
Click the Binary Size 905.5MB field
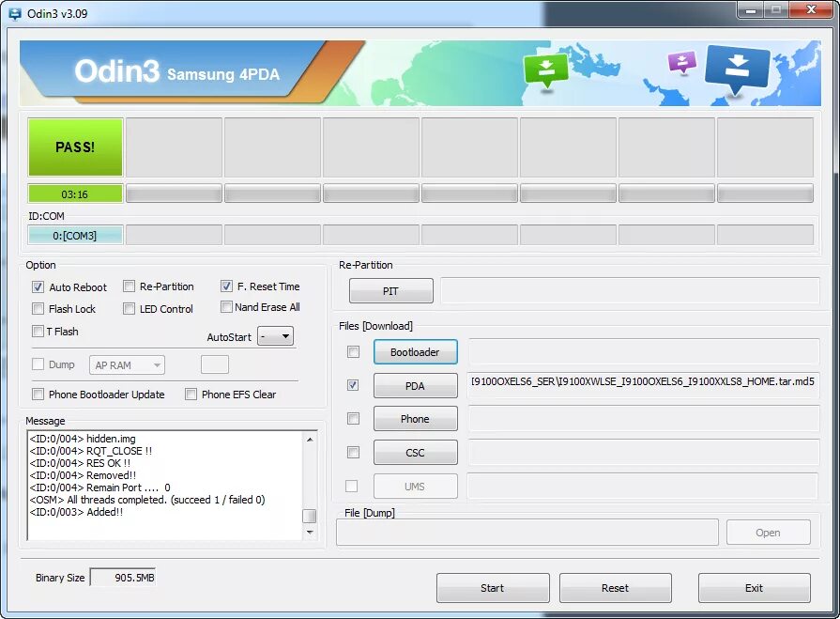123,578
